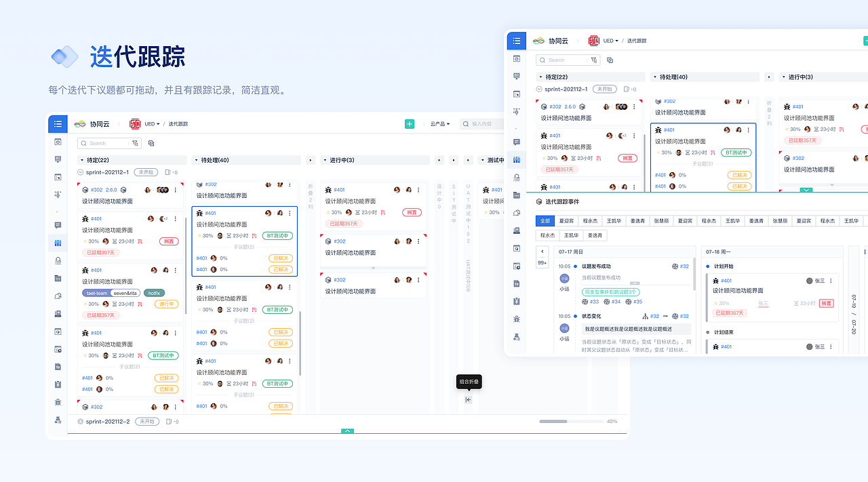
Task: Open the UED dropdown in back window
Action: [152, 124]
